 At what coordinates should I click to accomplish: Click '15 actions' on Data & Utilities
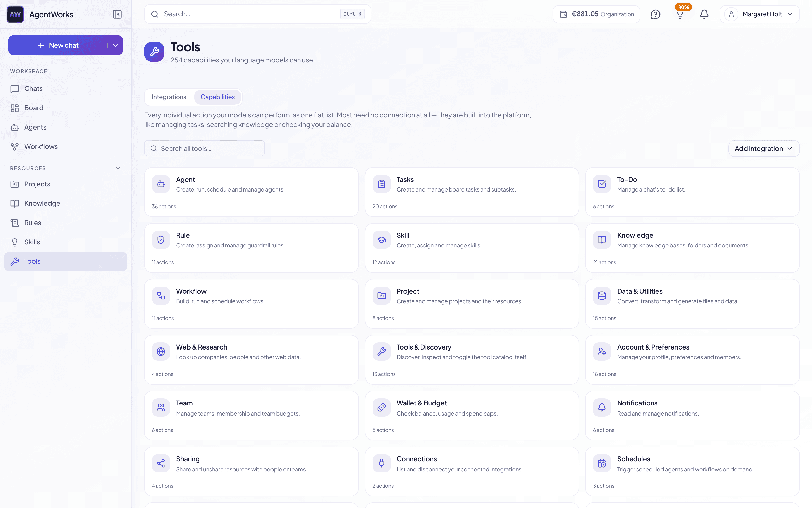[x=604, y=318]
